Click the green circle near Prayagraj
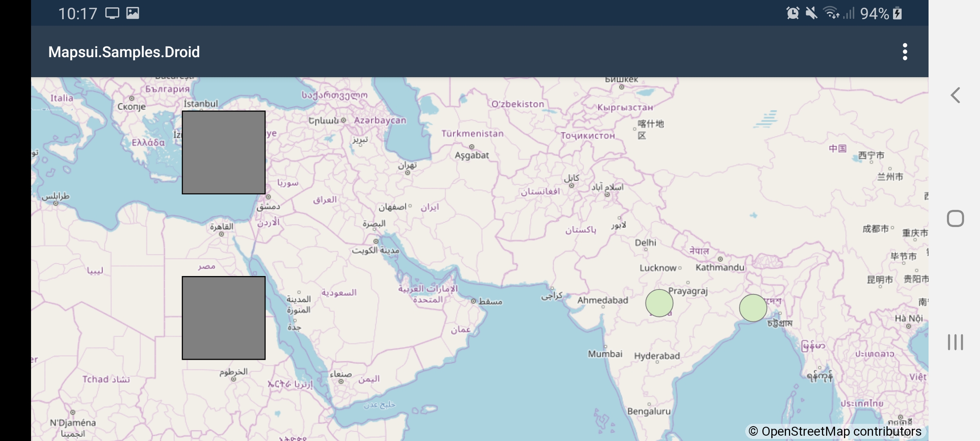This screenshot has height=441, width=980. pos(659,303)
